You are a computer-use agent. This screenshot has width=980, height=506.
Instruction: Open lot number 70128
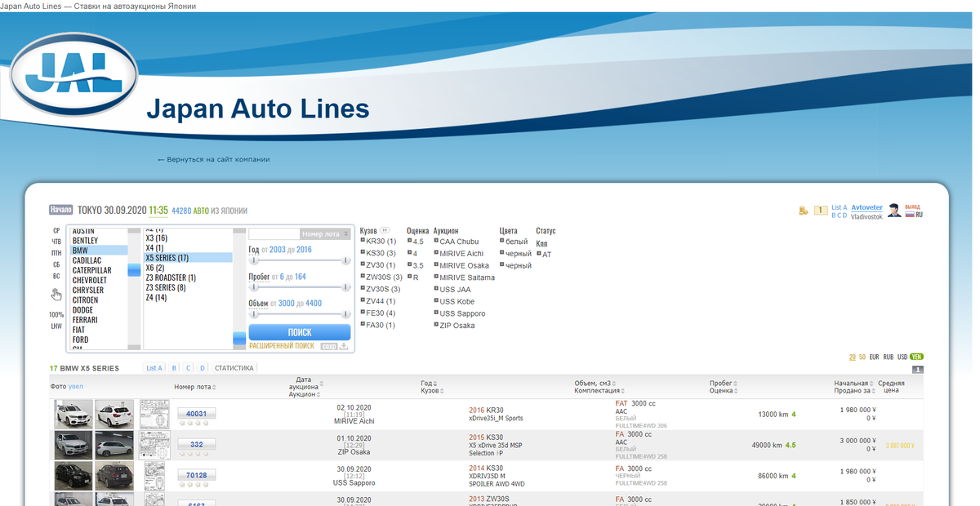click(197, 475)
